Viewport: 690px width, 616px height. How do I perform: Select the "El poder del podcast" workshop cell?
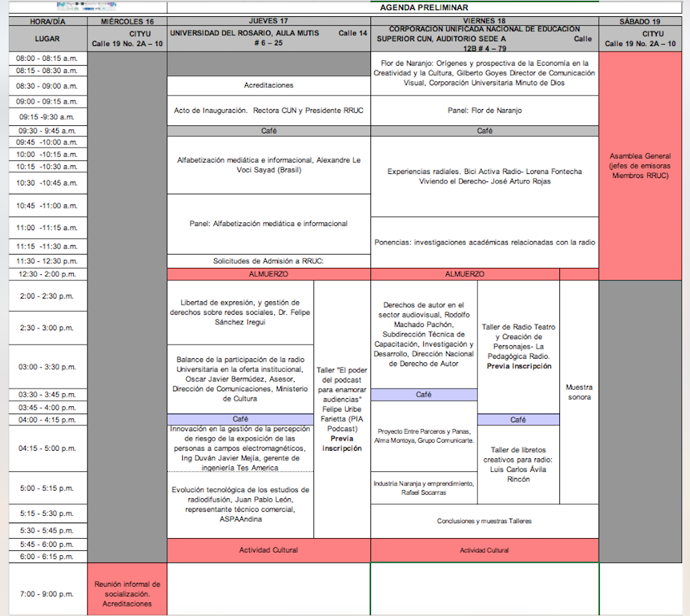(342, 409)
